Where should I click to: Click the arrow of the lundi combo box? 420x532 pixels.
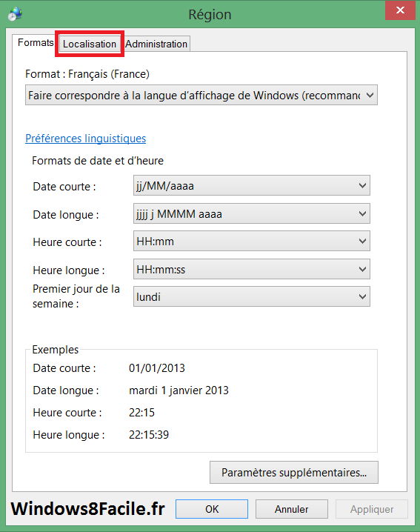(x=362, y=297)
